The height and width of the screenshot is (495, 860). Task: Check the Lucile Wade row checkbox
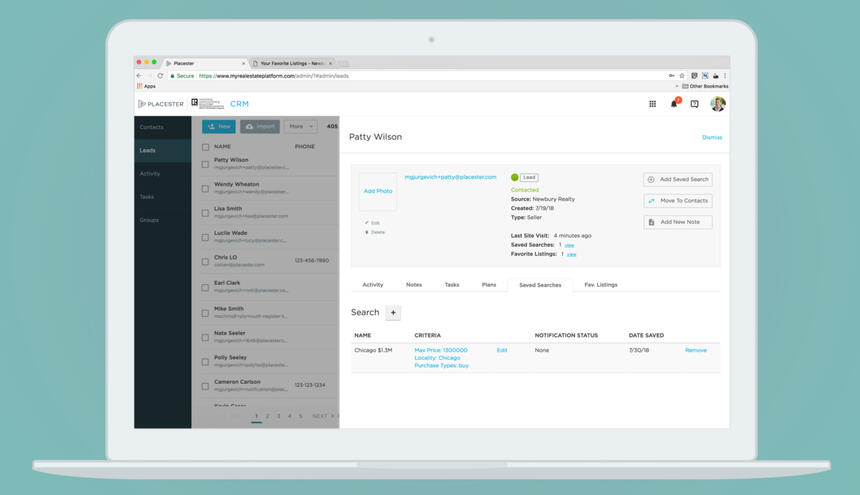(205, 237)
